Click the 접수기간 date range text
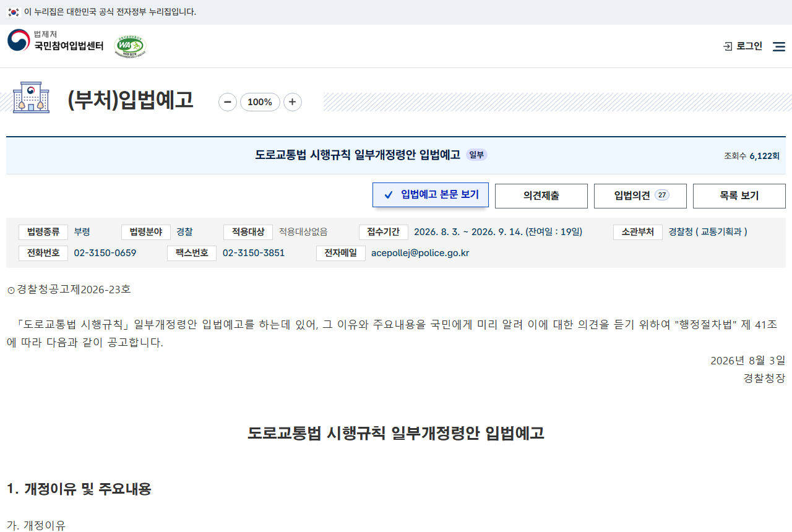The width and height of the screenshot is (792, 532). (x=498, y=232)
